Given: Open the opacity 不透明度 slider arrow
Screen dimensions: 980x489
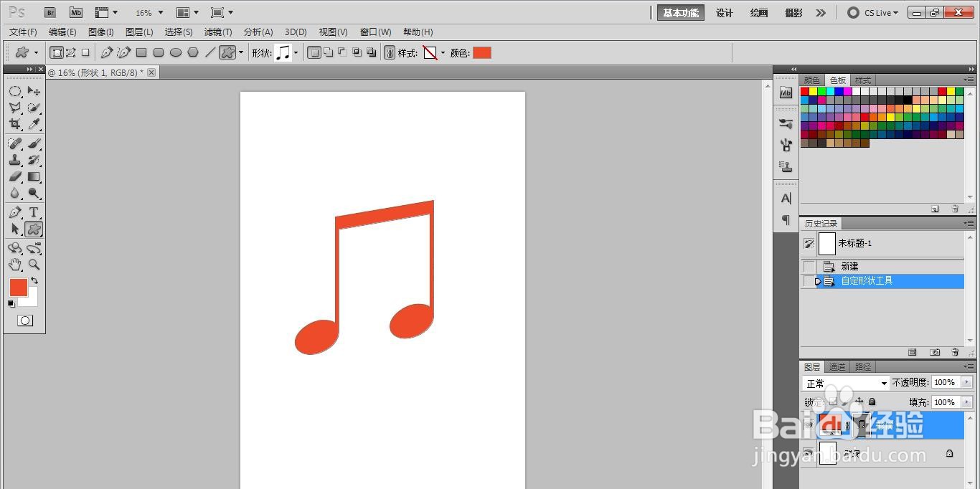Looking at the screenshot, I should coord(968,382).
